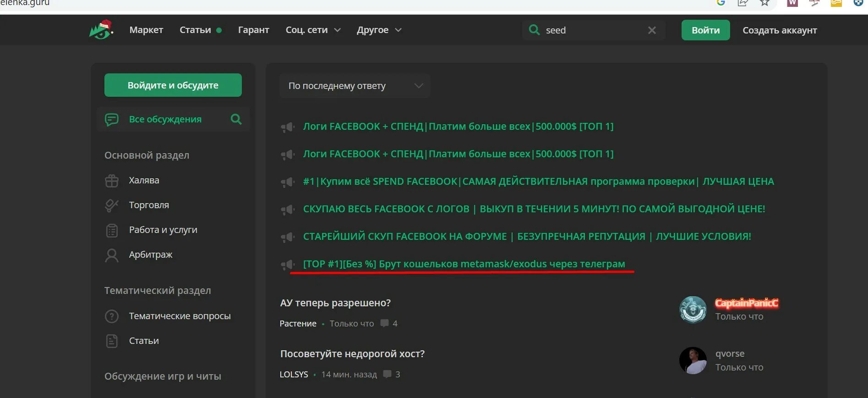868x398 pixels.
Task: Click the site logo with Santa hat
Action: (x=101, y=30)
